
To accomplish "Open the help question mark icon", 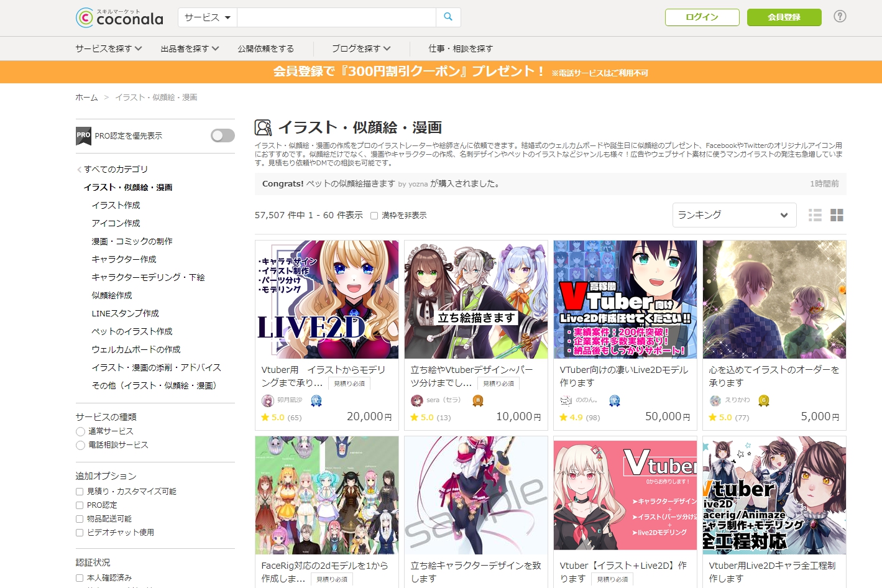I will [840, 17].
